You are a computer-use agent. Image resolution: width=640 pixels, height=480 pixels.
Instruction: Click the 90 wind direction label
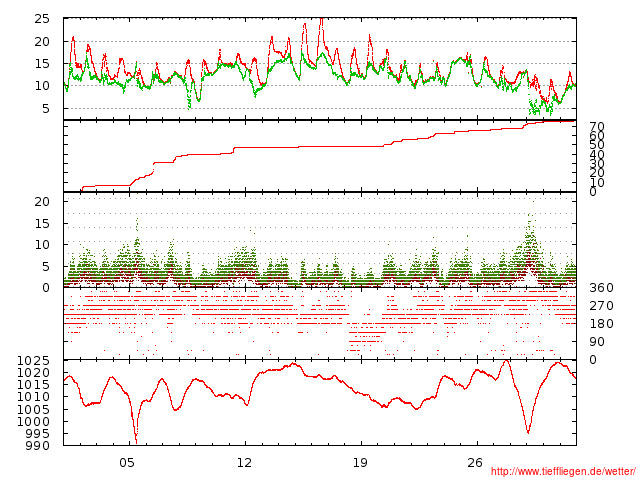coord(597,342)
